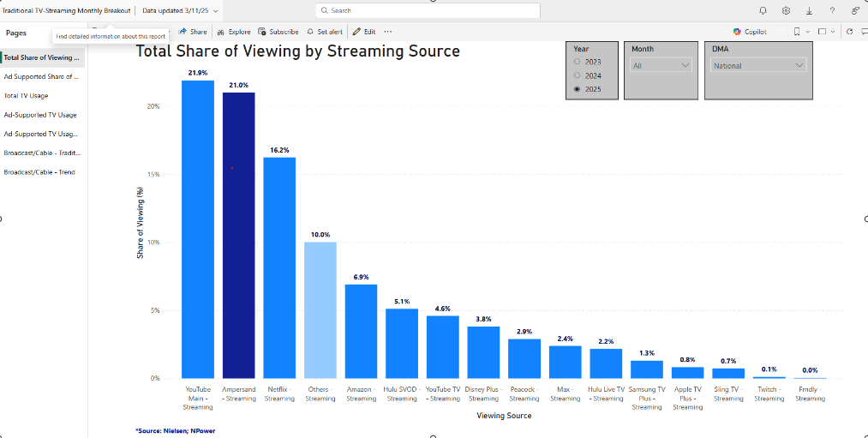Click the Set alert bell icon
The width and height of the screenshot is (868, 438).
click(325, 32)
